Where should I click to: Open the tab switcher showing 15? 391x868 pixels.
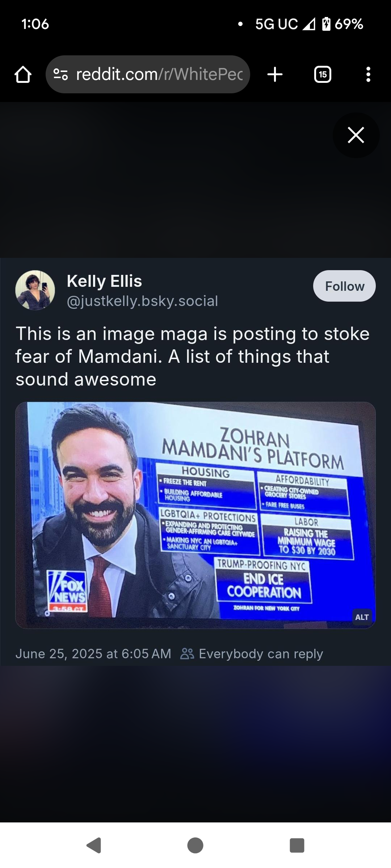(323, 75)
